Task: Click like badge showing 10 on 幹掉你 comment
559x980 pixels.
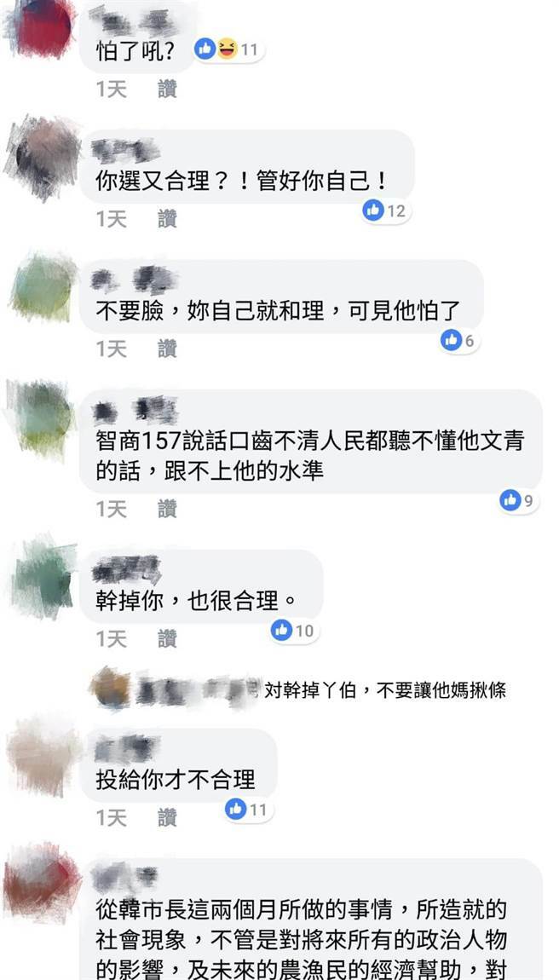Action: [294, 631]
